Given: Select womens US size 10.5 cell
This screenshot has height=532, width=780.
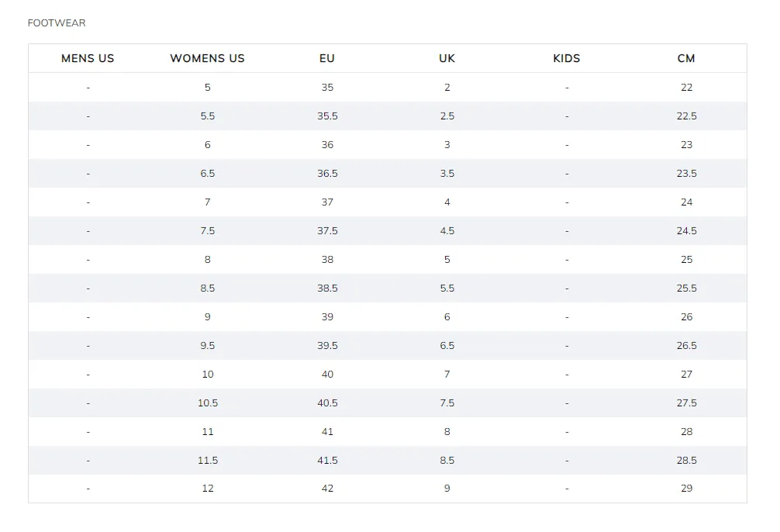Looking at the screenshot, I should [x=208, y=403].
